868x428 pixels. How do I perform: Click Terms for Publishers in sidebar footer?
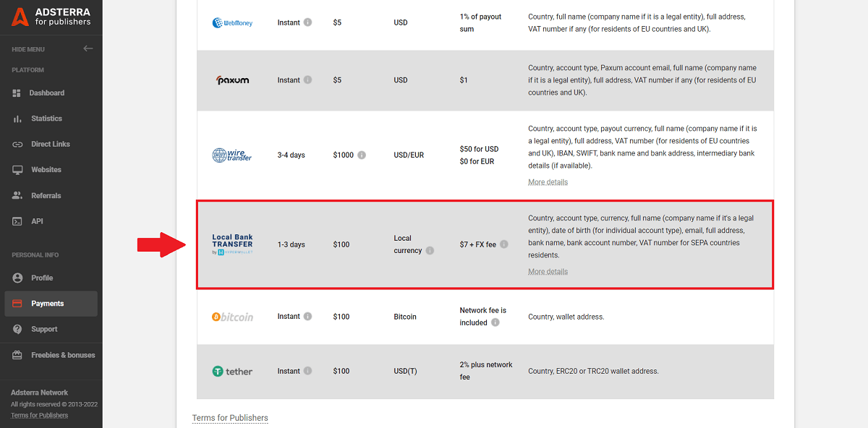pos(39,416)
